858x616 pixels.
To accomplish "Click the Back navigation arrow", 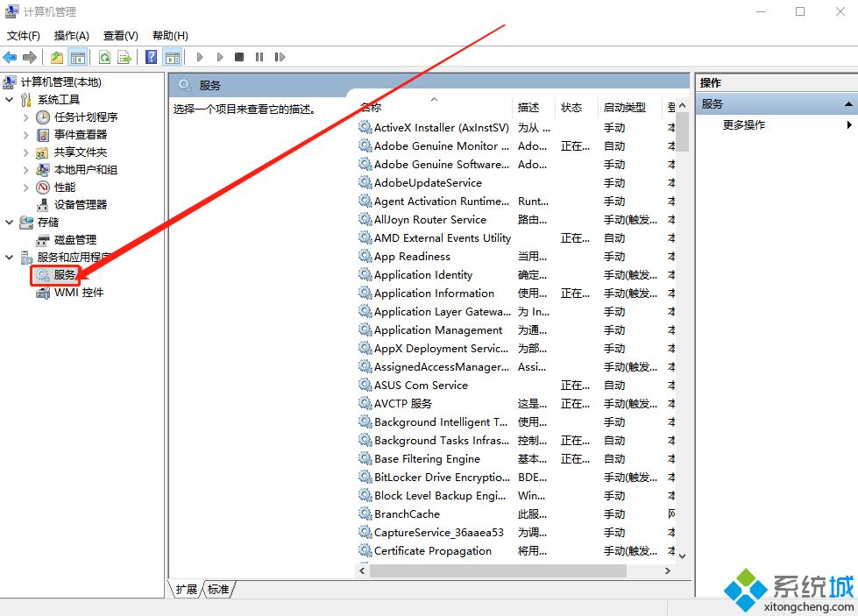I will pyautogui.click(x=10, y=57).
